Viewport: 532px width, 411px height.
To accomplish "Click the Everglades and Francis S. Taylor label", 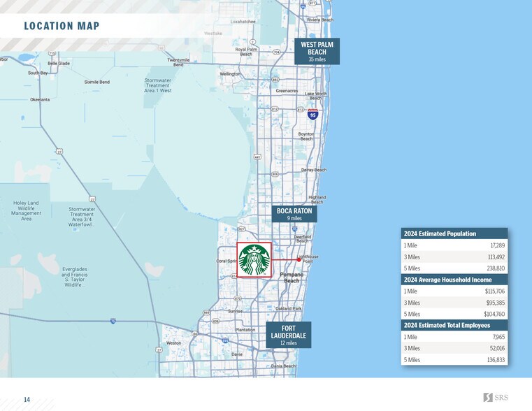I will (75, 277).
